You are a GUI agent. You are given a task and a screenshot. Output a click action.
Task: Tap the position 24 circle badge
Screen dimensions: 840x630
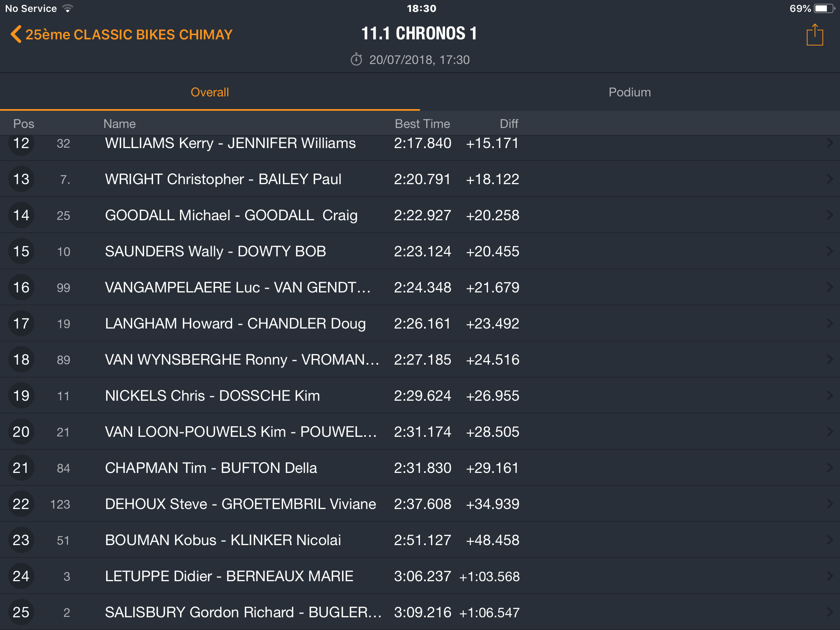[x=21, y=576]
